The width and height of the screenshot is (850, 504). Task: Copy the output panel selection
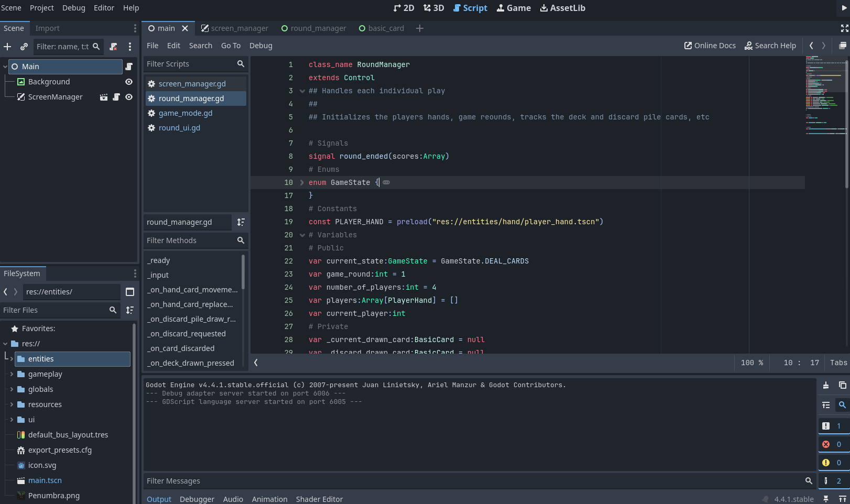tap(842, 386)
